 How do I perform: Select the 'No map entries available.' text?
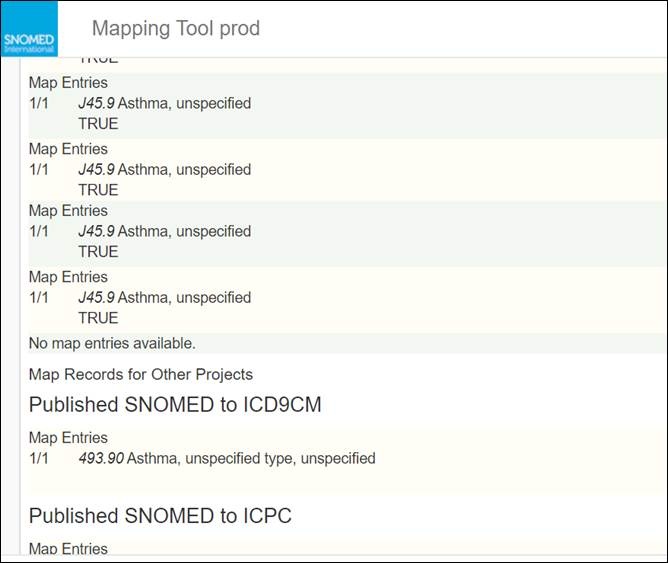[x=112, y=343]
